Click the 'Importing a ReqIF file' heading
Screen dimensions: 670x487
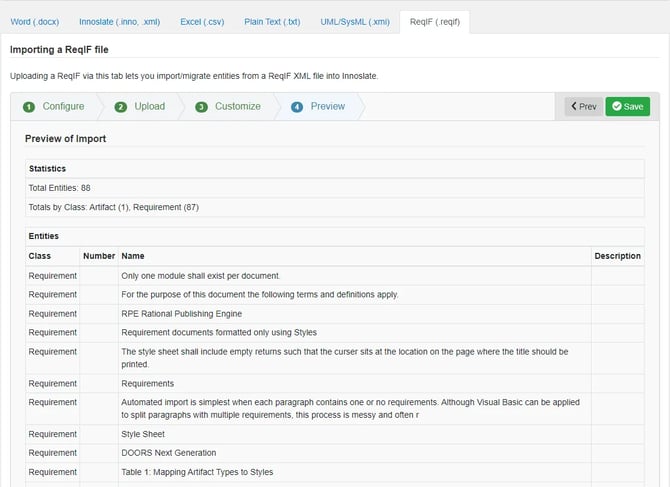point(59,50)
